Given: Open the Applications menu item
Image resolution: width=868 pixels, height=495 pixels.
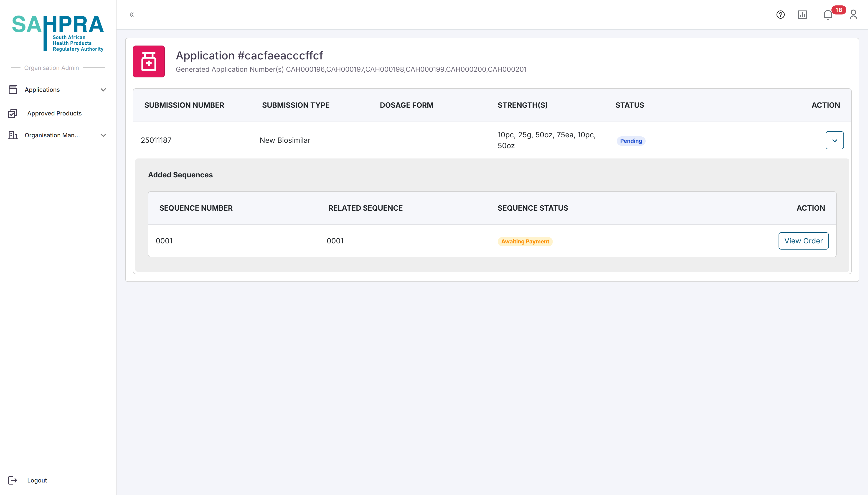Looking at the screenshot, I should click(42, 90).
